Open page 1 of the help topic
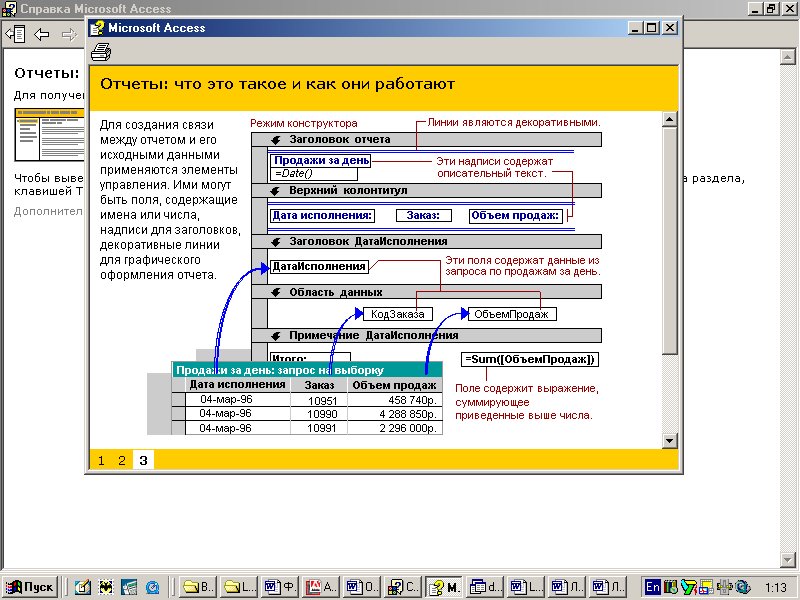 [x=101, y=461]
